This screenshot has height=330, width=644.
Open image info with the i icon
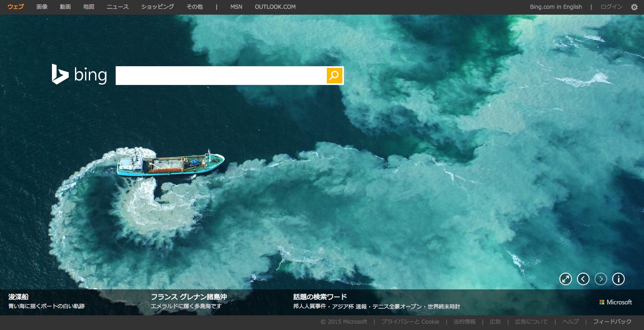pos(618,279)
